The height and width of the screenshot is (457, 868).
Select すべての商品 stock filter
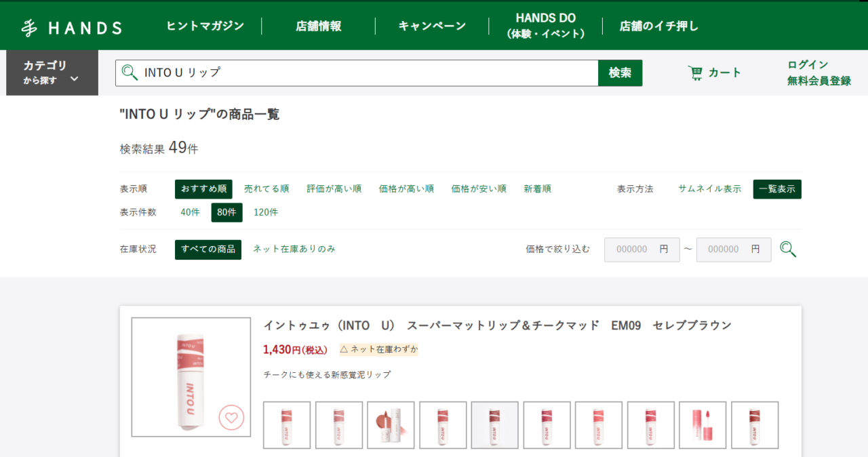pyautogui.click(x=208, y=250)
